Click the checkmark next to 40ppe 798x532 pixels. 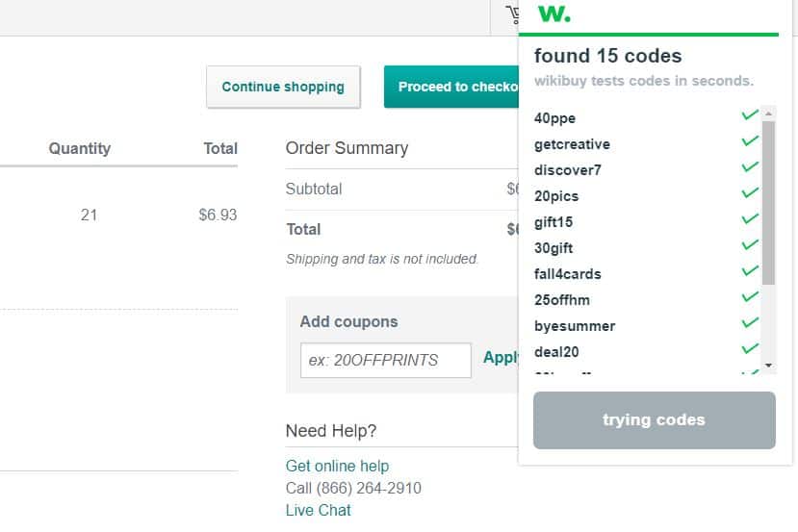(x=750, y=114)
